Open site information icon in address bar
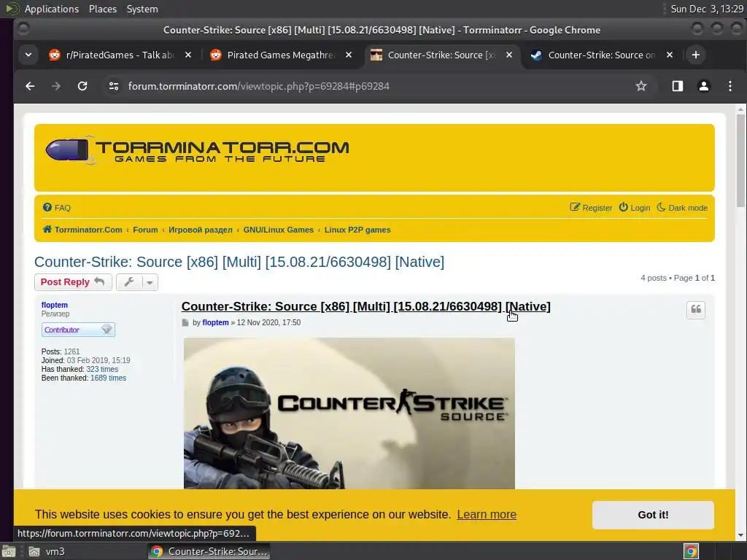The width and height of the screenshot is (747, 560). click(x=113, y=86)
